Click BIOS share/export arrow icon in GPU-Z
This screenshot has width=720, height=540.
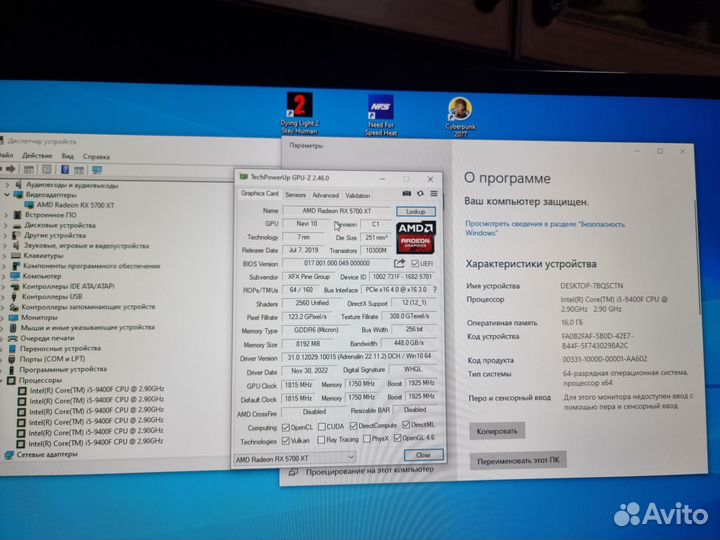pos(399,263)
